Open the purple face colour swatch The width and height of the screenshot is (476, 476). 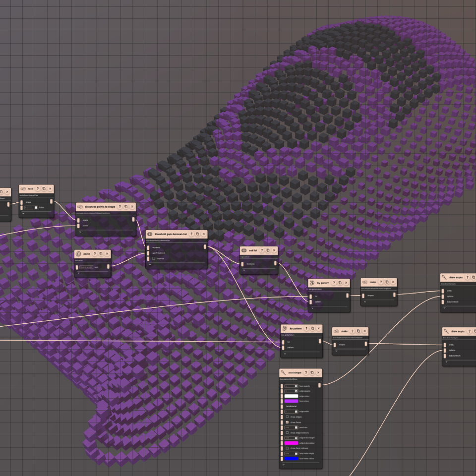pos(291,401)
